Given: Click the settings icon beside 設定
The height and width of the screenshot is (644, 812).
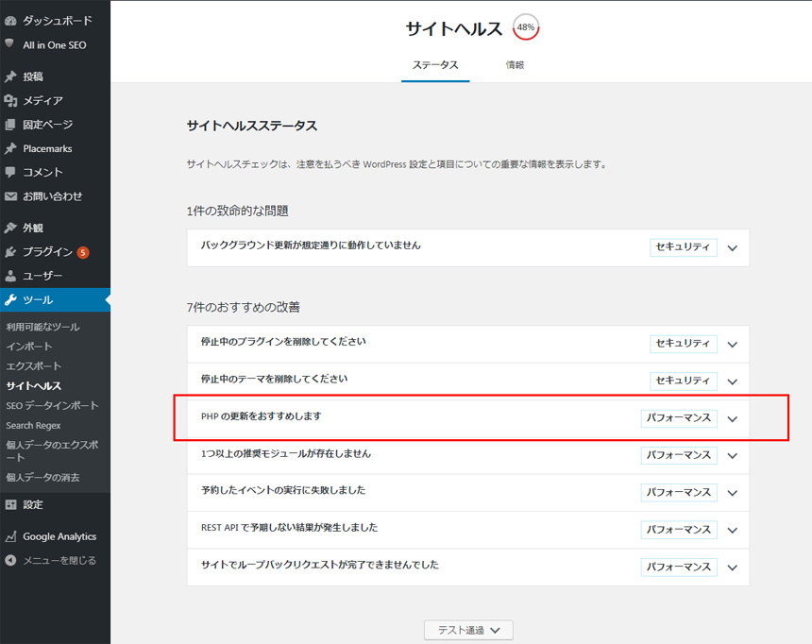Looking at the screenshot, I should click(x=10, y=504).
